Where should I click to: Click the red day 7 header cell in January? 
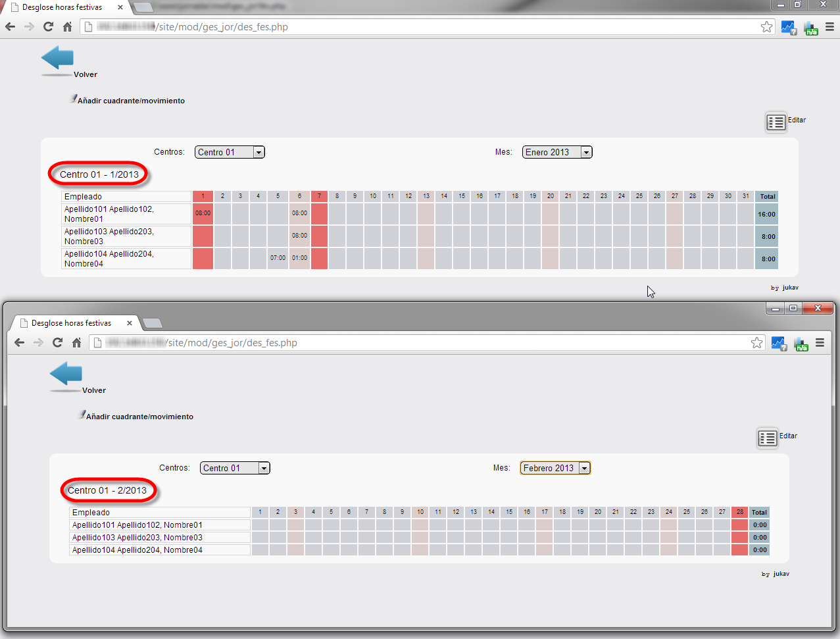pyautogui.click(x=319, y=196)
